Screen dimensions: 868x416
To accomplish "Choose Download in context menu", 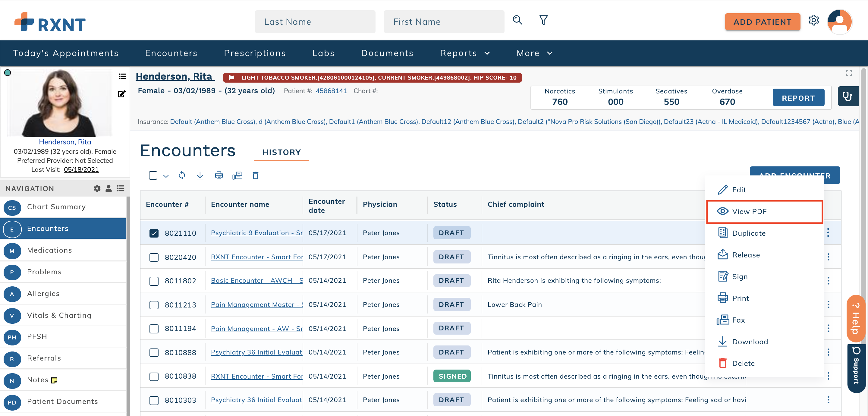I will [x=764, y=342].
